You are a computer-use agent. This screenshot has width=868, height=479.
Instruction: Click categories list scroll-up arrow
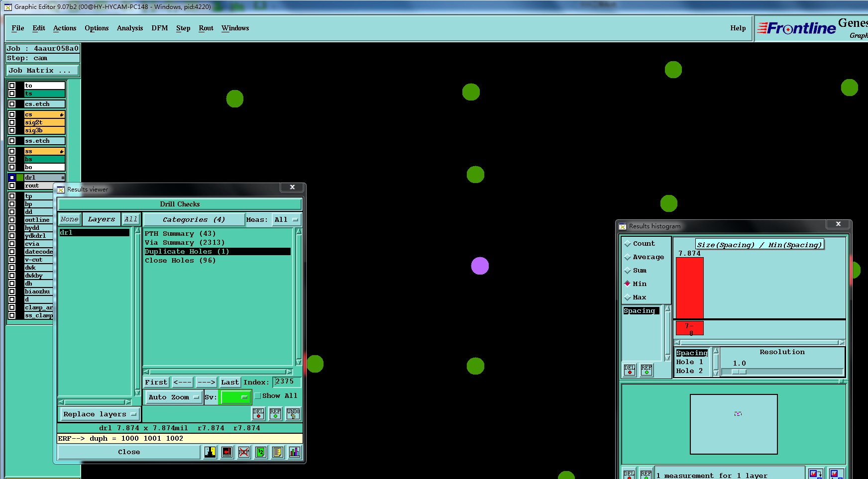pyautogui.click(x=299, y=231)
